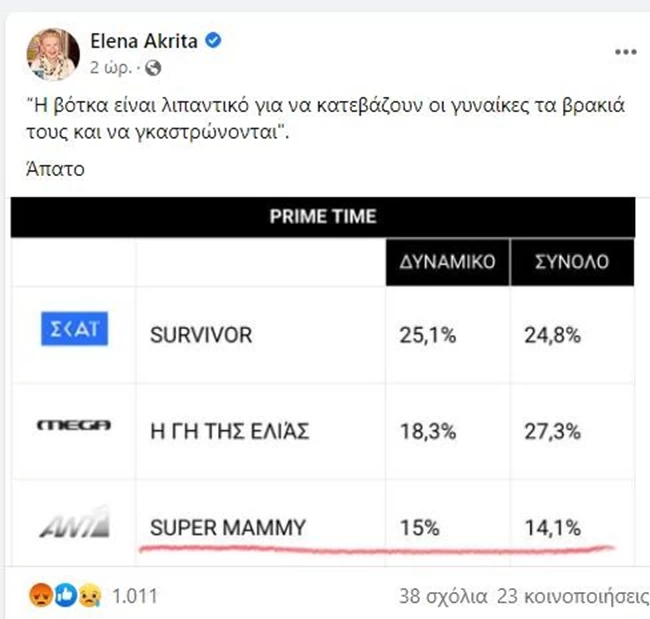Screen dimensions: 650x619
Task: Open the three-dot post options menu
Action: click(x=625, y=51)
